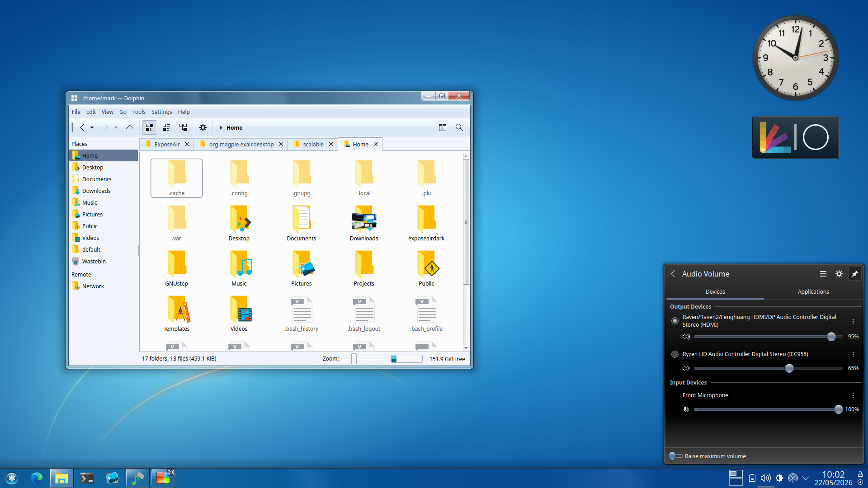Screen dimensions: 868x488
Task: Open Ryzen HD Audio device options menu
Action: point(853,354)
